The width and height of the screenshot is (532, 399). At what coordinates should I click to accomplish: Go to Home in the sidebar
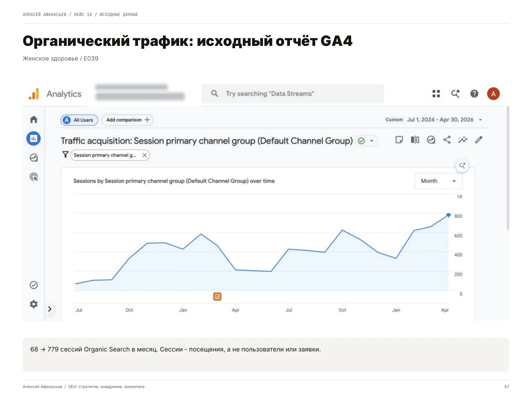[34, 119]
